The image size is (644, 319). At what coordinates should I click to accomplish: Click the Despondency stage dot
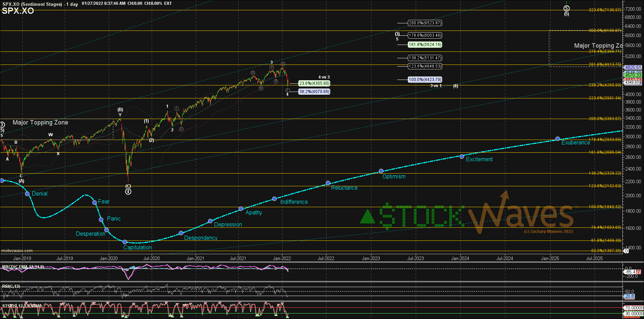tap(181, 233)
